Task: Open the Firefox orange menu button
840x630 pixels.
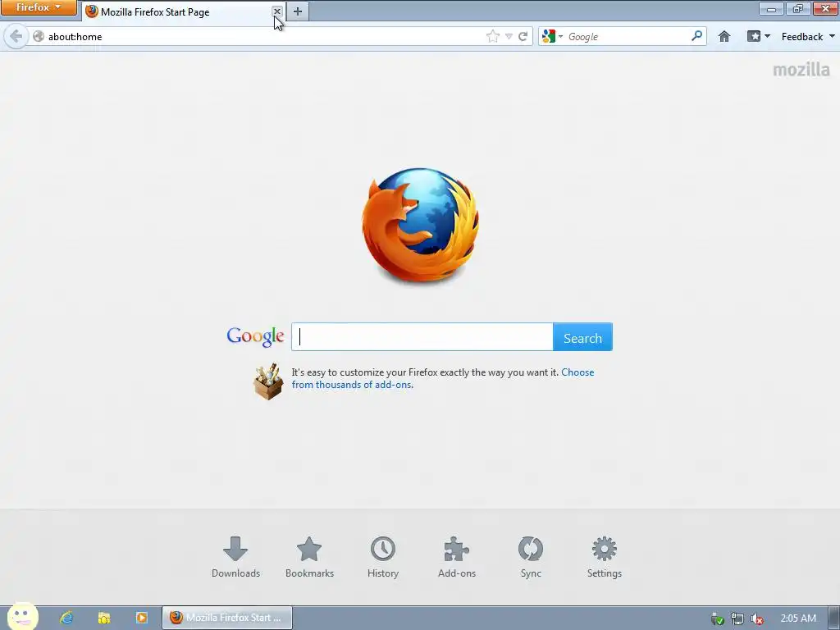Action: pos(39,7)
